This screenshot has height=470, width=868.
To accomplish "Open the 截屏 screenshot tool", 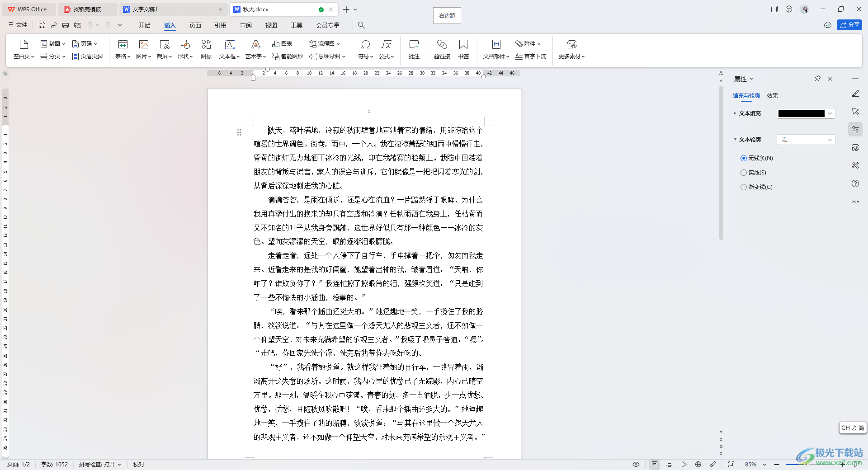I will [164, 49].
